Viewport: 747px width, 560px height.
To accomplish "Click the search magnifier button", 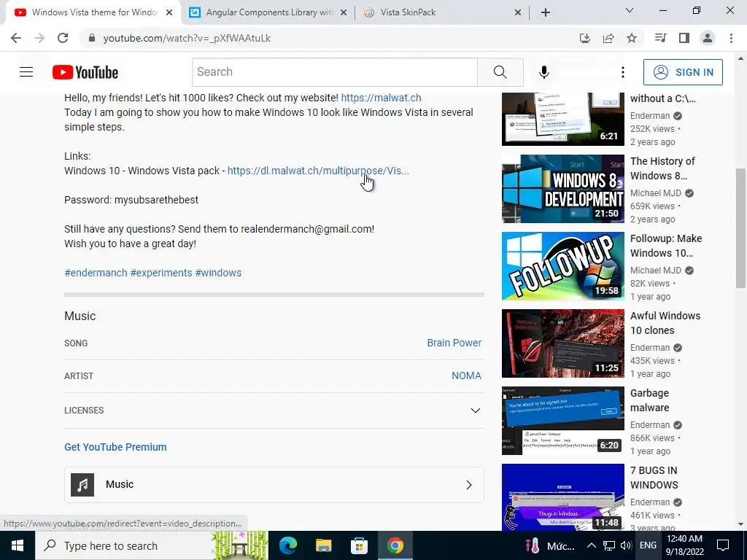I will coord(500,72).
